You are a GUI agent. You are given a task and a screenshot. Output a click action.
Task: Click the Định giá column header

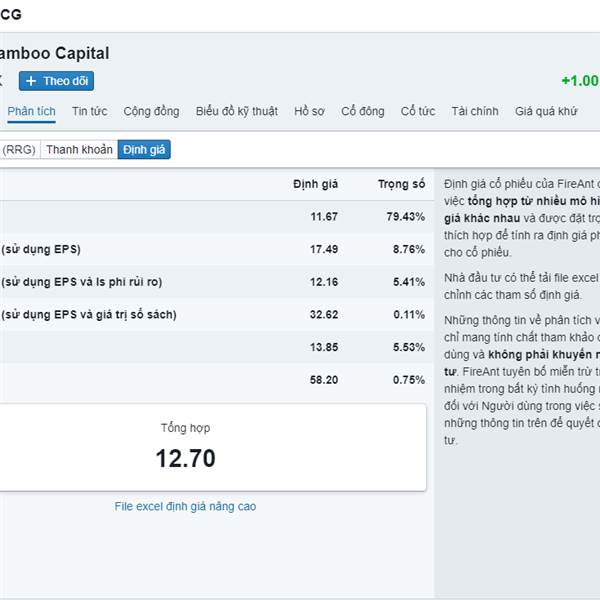[x=315, y=184]
